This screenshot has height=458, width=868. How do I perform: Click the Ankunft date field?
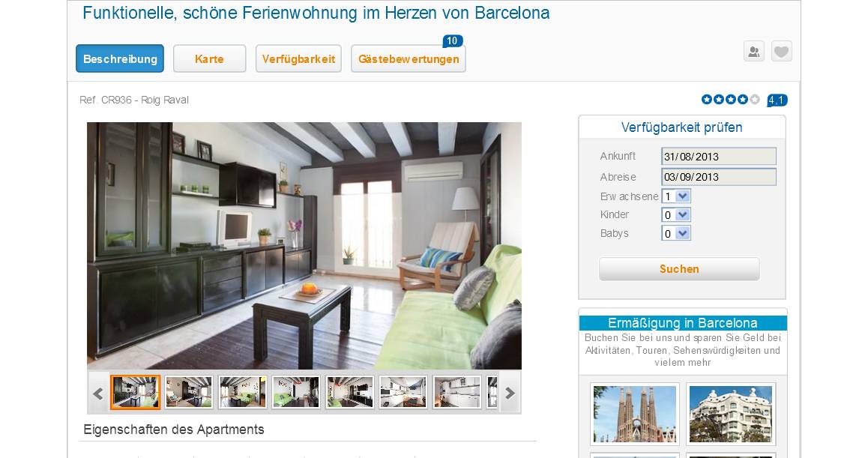tap(719, 156)
